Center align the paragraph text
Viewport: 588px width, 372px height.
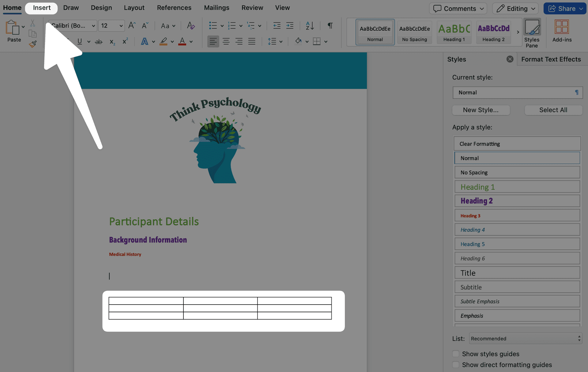coord(226,41)
